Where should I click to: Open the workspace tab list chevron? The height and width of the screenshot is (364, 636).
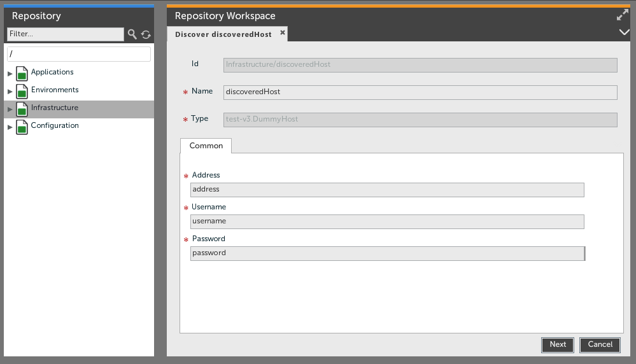(x=624, y=32)
